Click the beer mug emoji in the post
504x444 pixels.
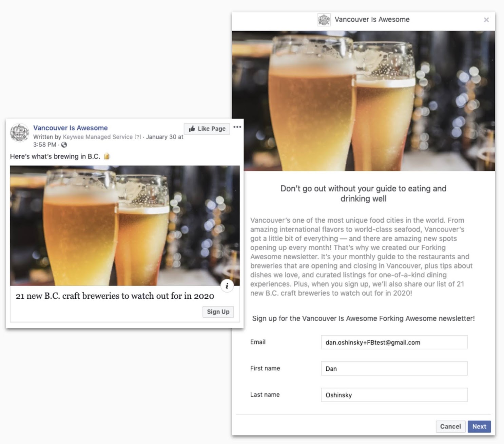tap(107, 156)
